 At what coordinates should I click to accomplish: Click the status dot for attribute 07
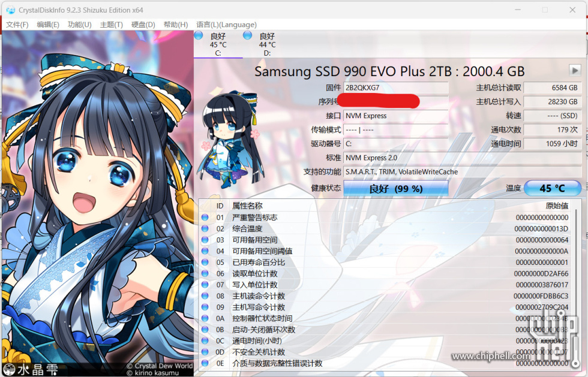(x=205, y=285)
